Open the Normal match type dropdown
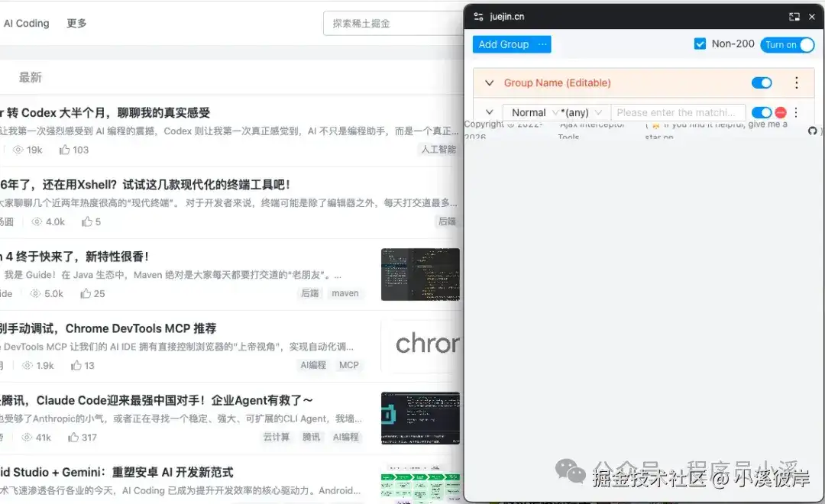Viewport: 825px width, 504px height. (533, 112)
